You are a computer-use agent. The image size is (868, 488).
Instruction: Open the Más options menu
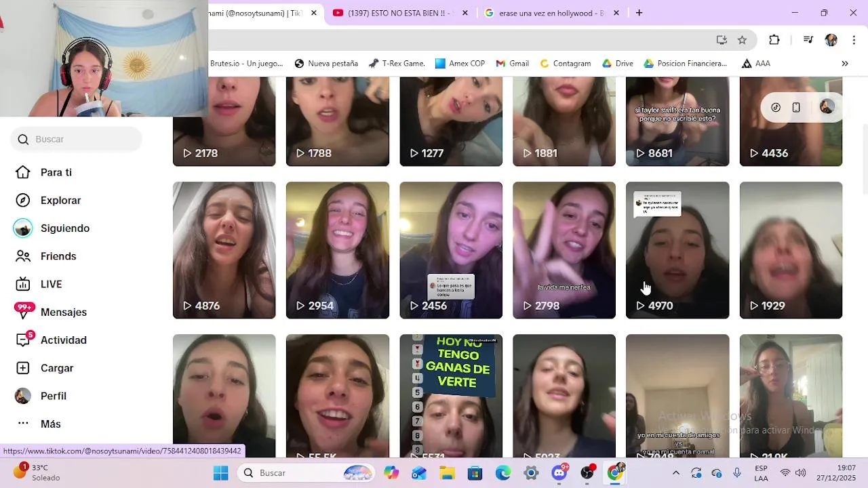pyautogui.click(x=38, y=424)
